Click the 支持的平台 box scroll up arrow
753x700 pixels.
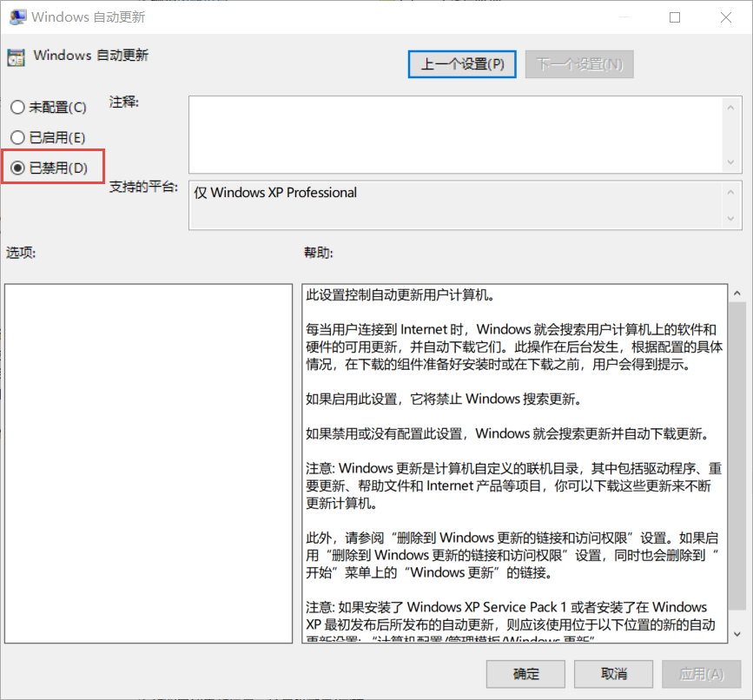point(731,193)
